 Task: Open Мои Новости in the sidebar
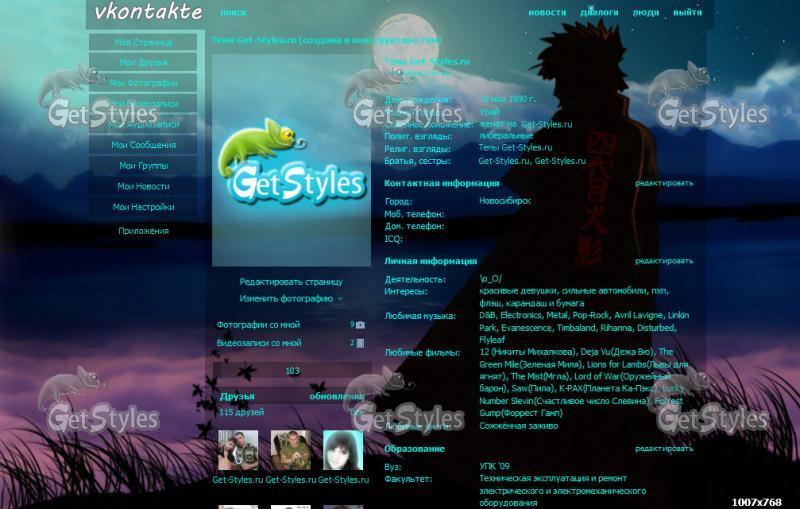point(143,186)
